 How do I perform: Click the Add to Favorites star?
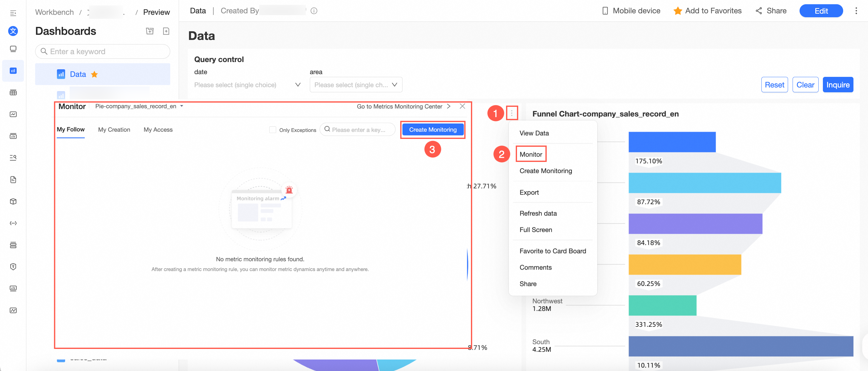point(677,11)
